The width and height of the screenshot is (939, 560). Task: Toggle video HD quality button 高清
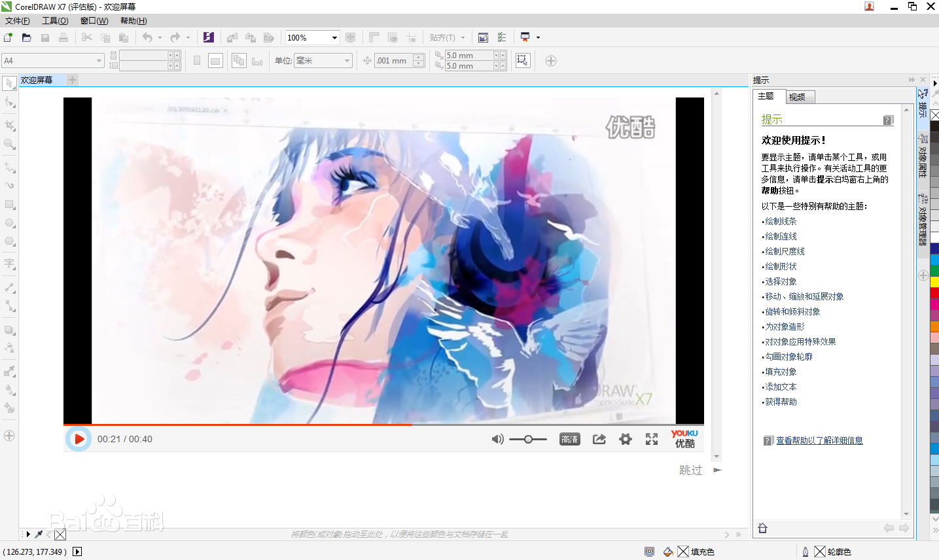click(x=569, y=440)
